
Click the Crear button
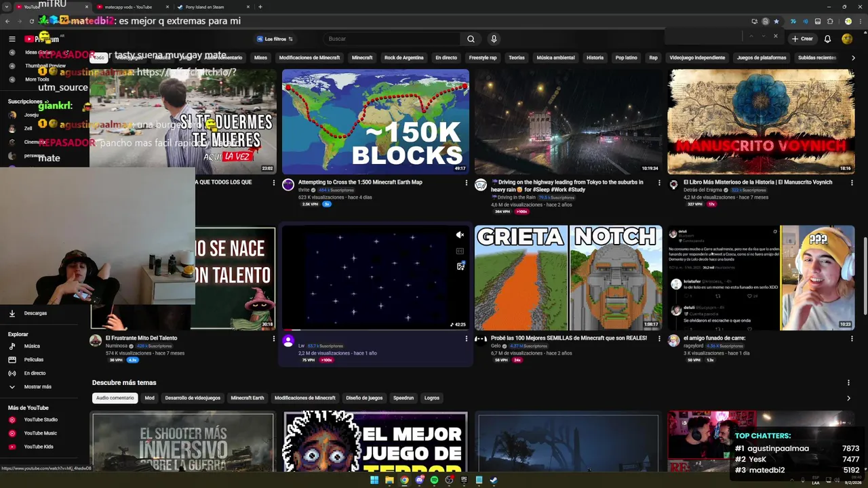tap(802, 39)
